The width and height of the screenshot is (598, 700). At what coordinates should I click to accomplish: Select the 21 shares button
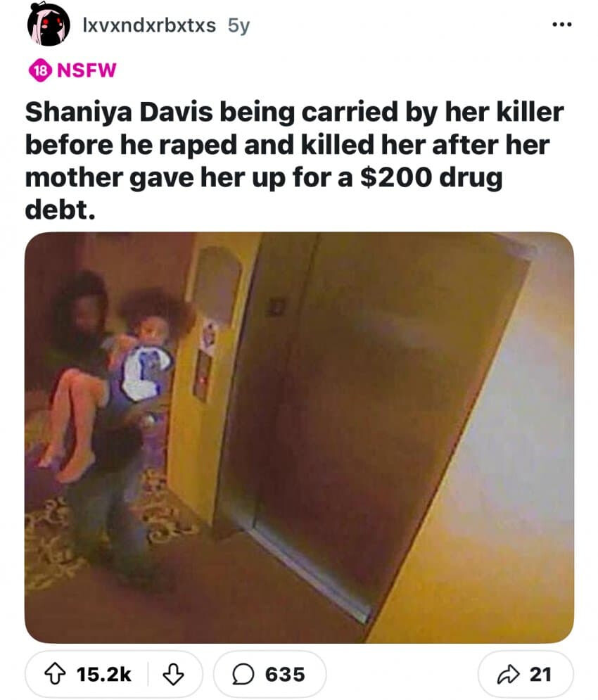(x=526, y=674)
